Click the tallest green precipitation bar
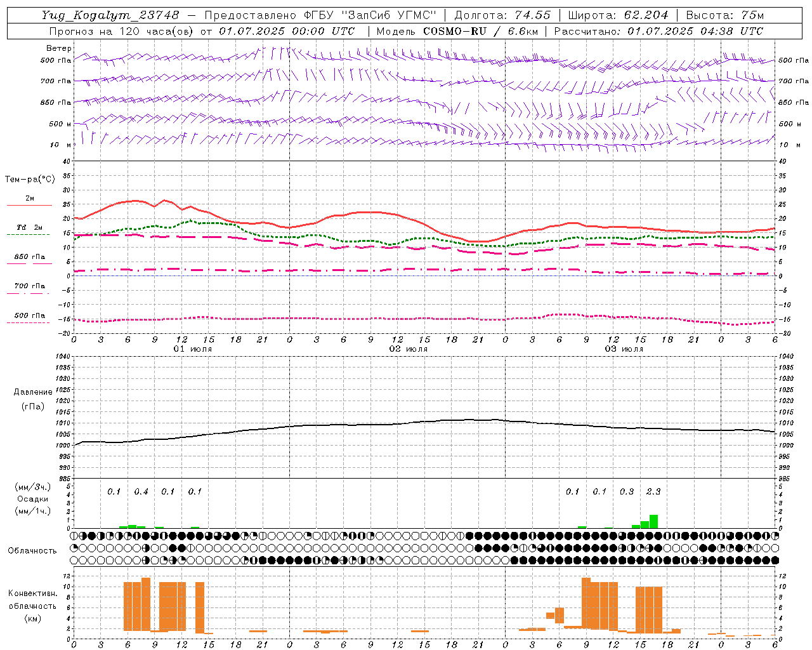This screenshot has width=812, height=650. tap(653, 521)
